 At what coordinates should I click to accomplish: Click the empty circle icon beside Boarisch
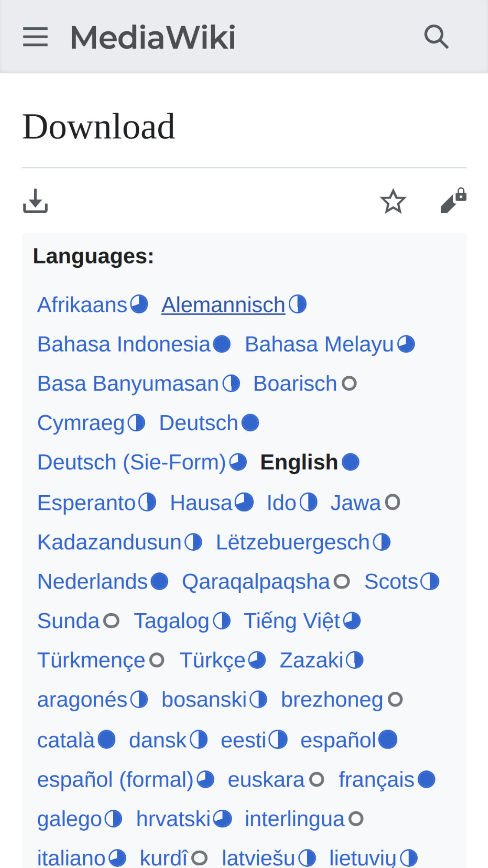(x=349, y=384)
